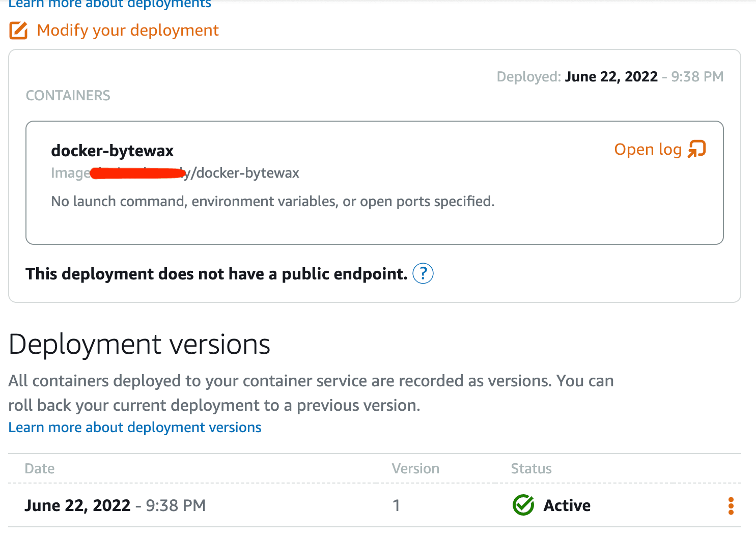Open the three-dot actions menu for version 1
756x538 pixels.
731,506
